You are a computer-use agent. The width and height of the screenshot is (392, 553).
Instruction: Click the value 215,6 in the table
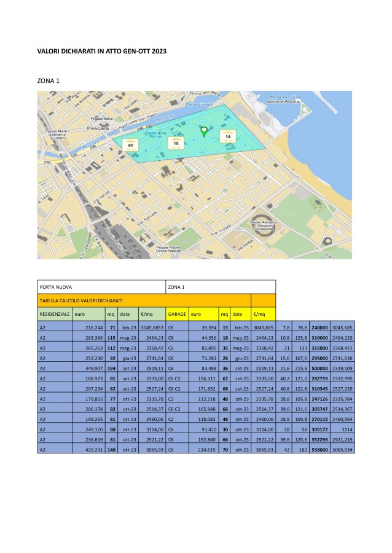pyautogui.click(x=301, y=368)
